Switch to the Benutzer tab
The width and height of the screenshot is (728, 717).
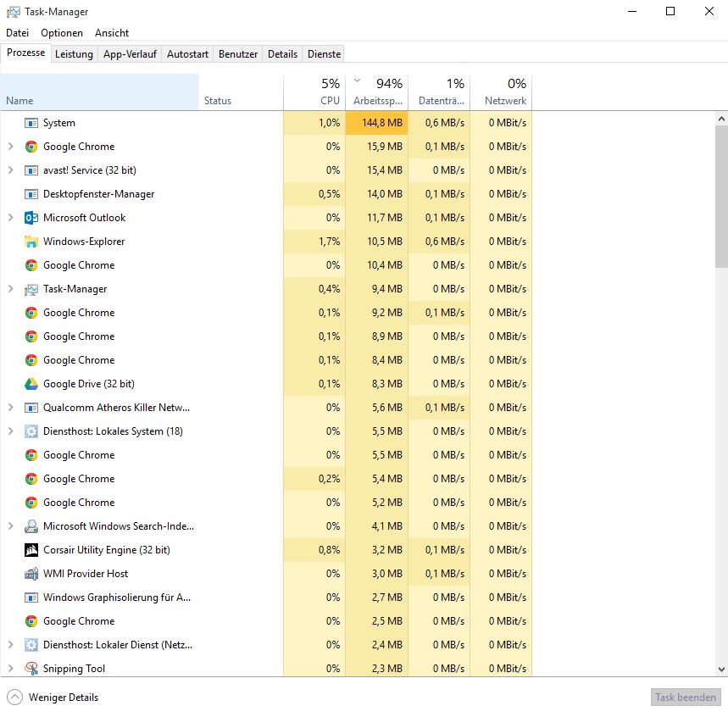click(x=237, y=54)
